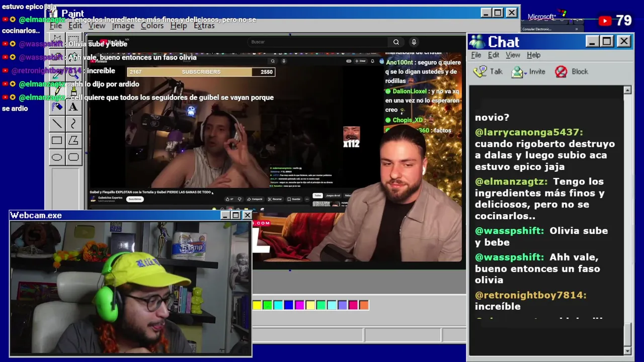This screenshot has height=362, width=644.
Task: Close the Webcam.exe window
Action: [247, 216]
